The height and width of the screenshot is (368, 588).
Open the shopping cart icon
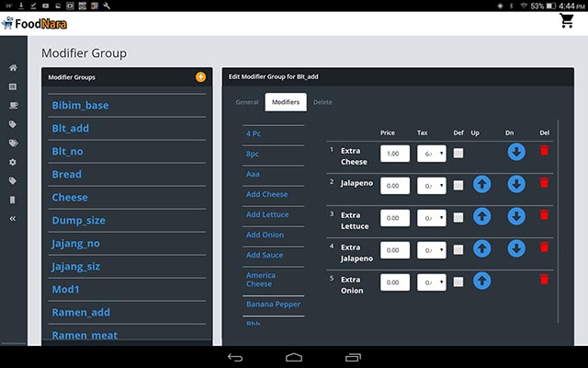pos(567,21)
